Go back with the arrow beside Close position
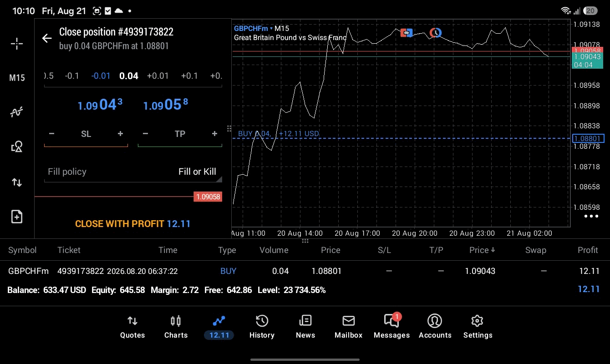610x364 pixels. pos(47,38)
